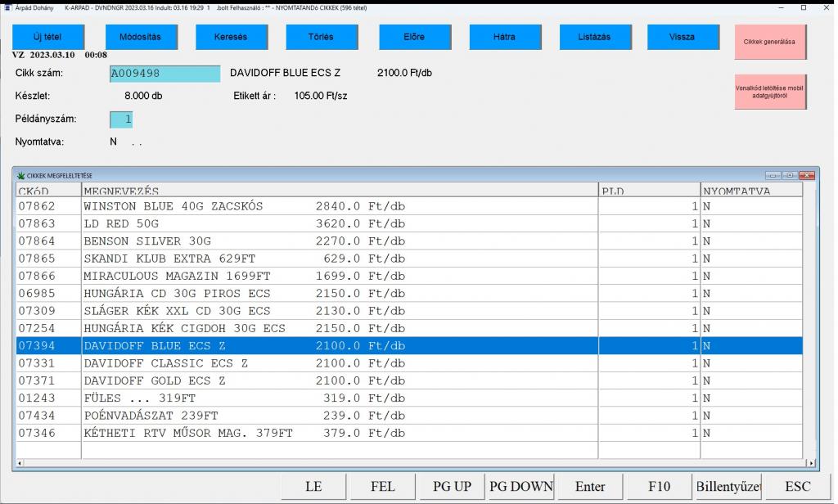Focus the Példányszám quantity field
Screen dimensions: 838x504
[121, 119]
